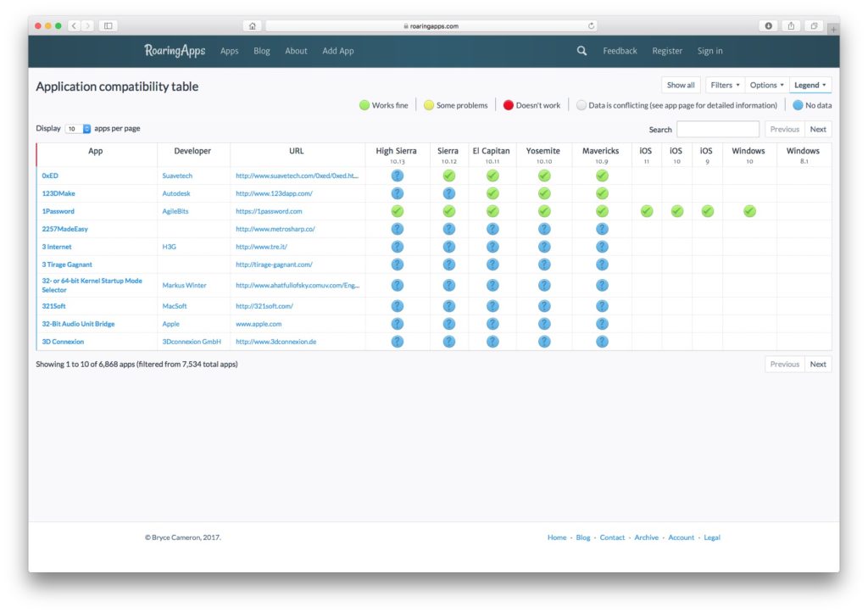Open the Suavetech developer link
868x613 pixels.
pos(177,176)
